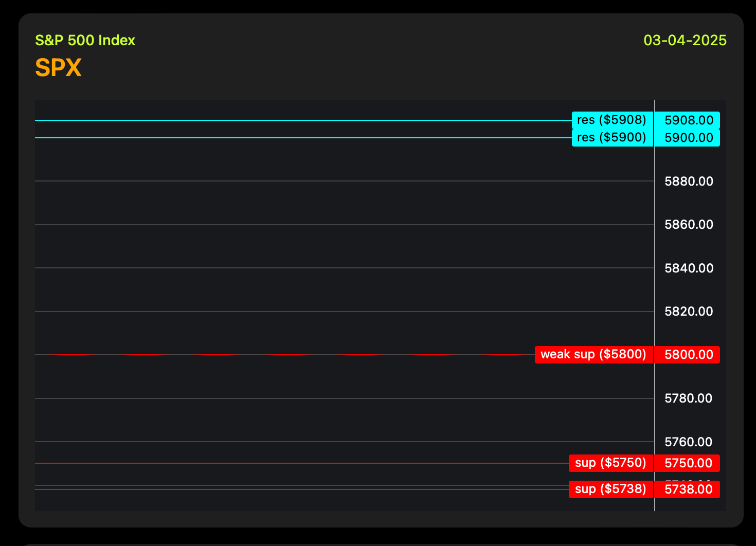Select the sup ($5750) level label
This screenshot has height=546, width=756.
(611, 463)
